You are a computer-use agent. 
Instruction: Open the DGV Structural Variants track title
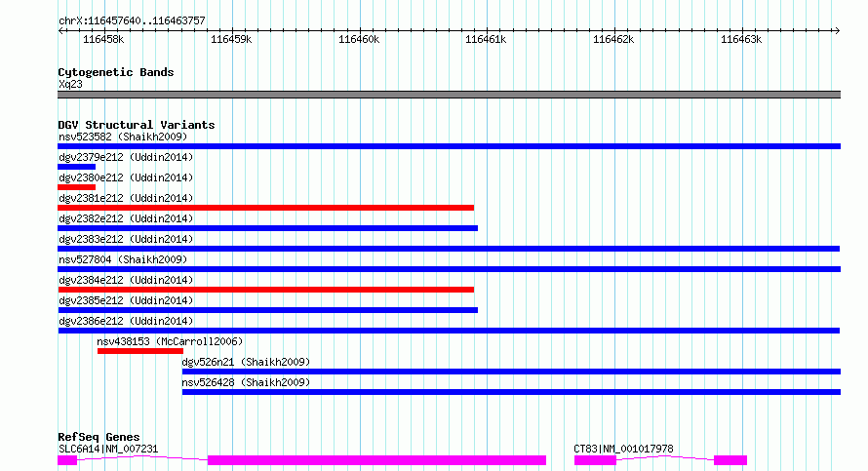[x=137, y=125]
